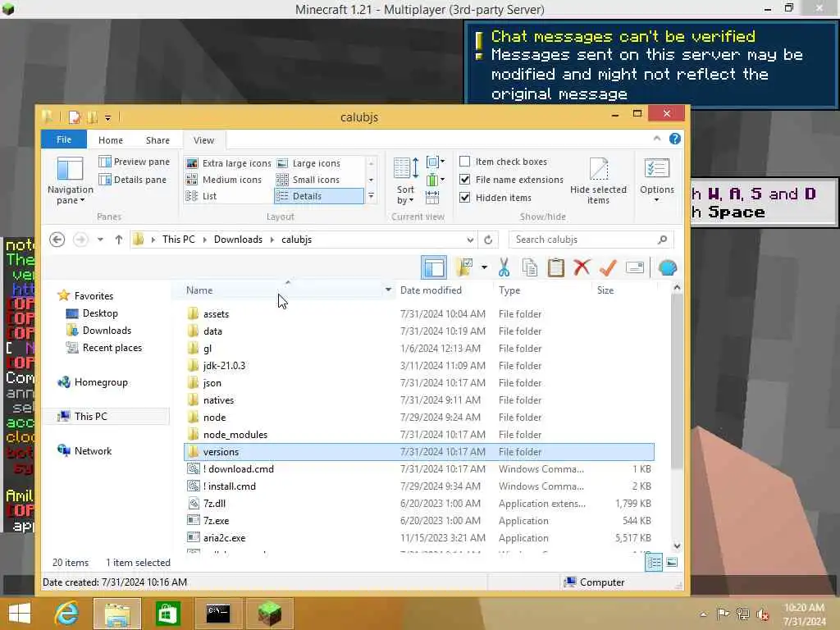Click the Up one level arrow
The width and height of the screenshot is (840, 630).
pyautogui.click(x=119, y=240)
